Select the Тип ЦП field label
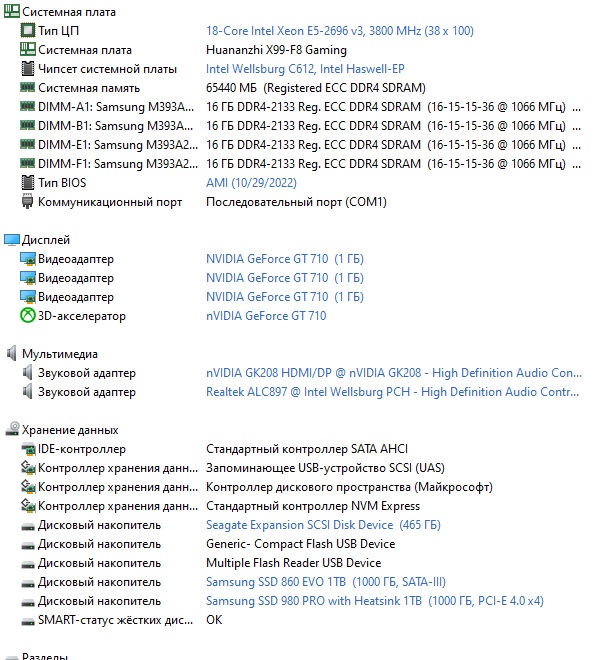Screen dimensions: 614x660 pyautogui.click(x=58, y=31)
